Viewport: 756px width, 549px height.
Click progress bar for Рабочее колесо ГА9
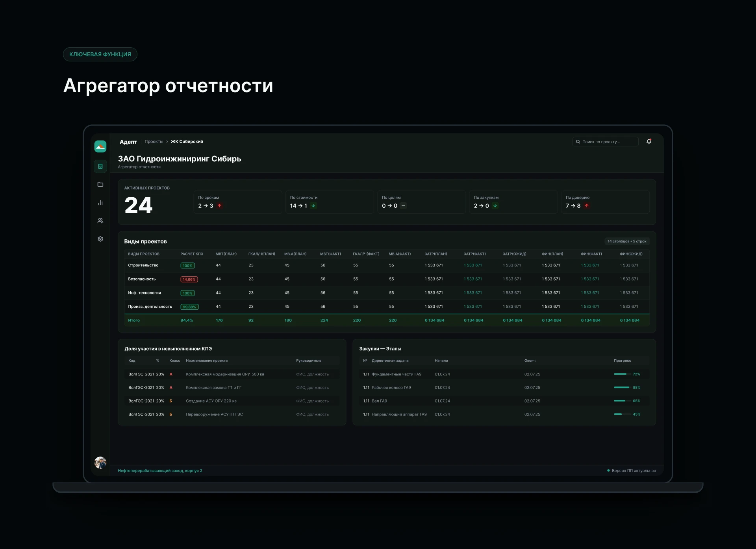click(x=622, y=388)
